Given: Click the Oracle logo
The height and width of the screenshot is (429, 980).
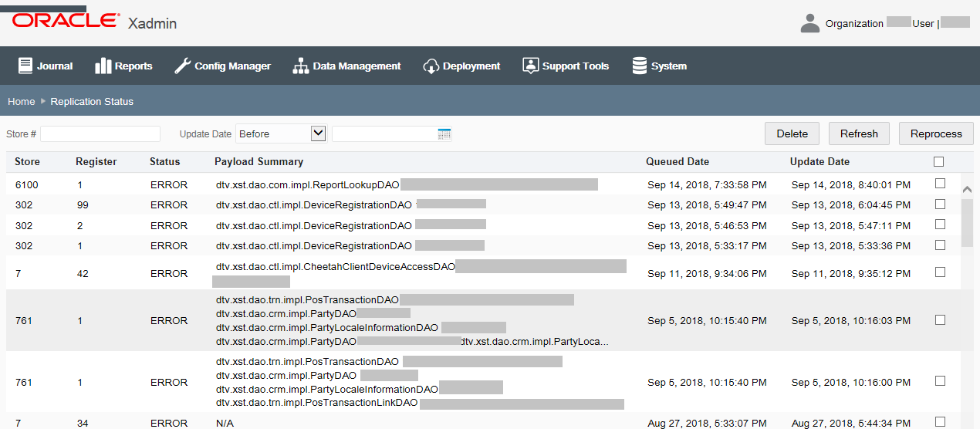Looking at the screenshot, I should 66,22.
